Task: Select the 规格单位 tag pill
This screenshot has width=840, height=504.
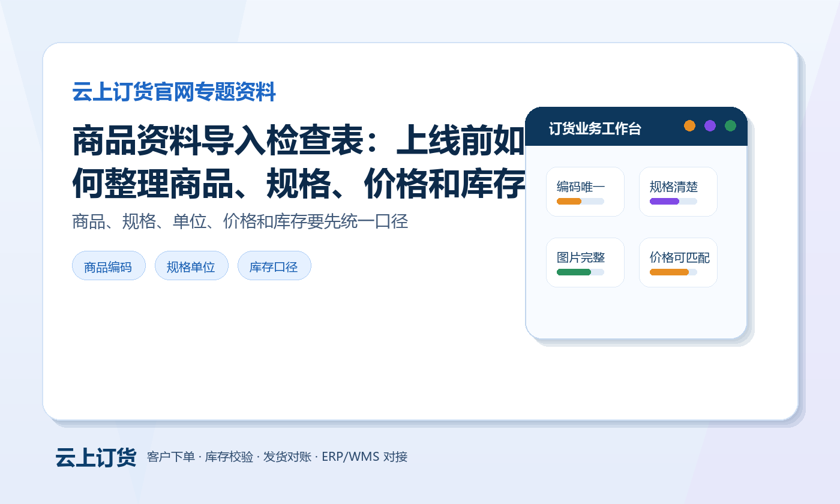Action: pyautogui.click(x=191, y=266)
